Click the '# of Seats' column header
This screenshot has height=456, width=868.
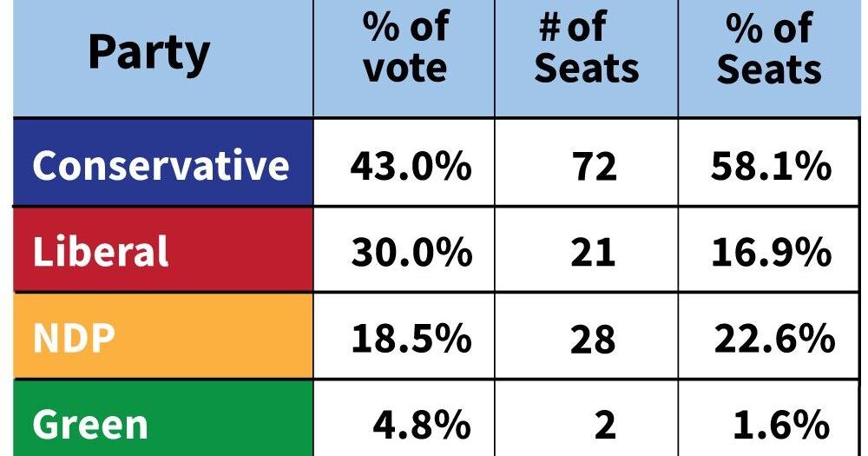coord(586,58)
